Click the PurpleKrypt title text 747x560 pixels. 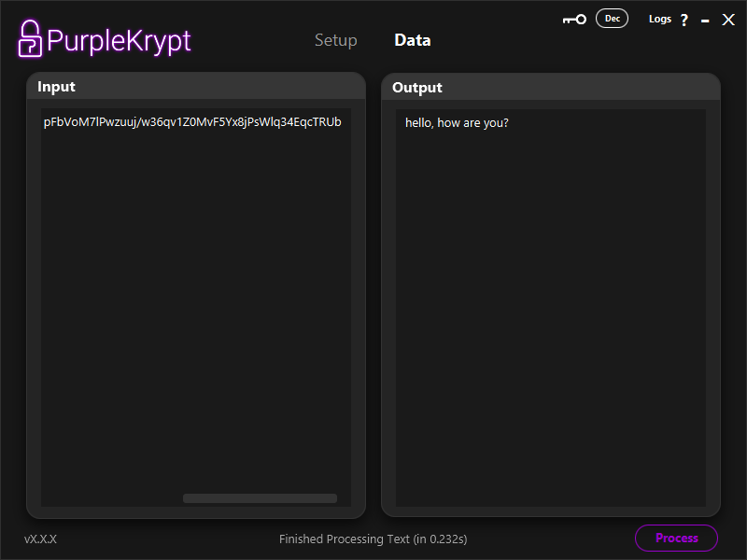click(x=119, y=40)
